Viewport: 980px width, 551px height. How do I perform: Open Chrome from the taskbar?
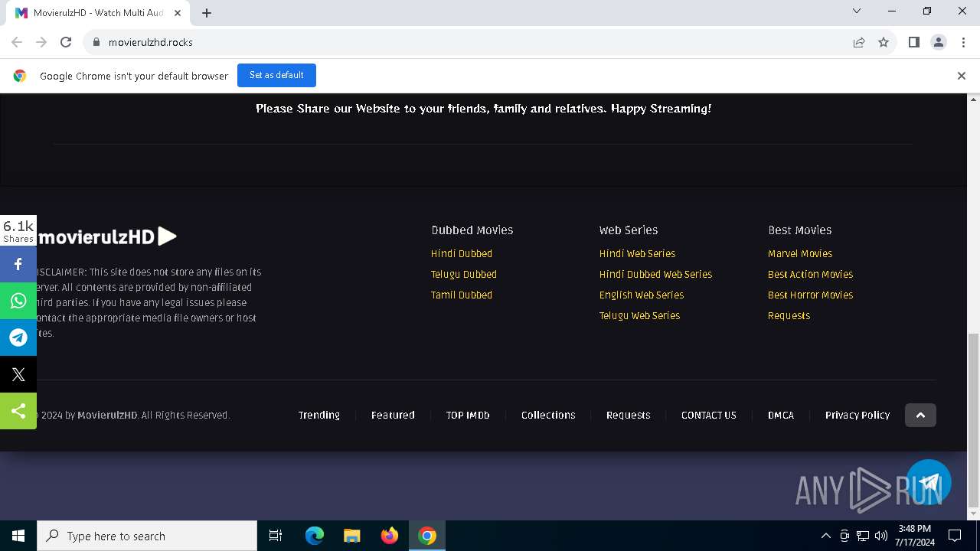pyautogui.click(x=427, y=536)
